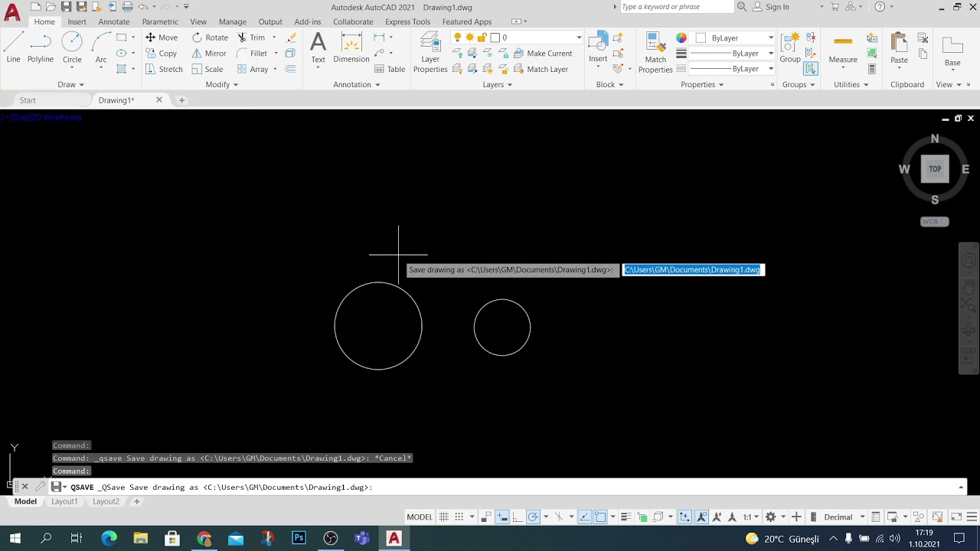
Task: Click the Scale tool
Action: (207, 69)
